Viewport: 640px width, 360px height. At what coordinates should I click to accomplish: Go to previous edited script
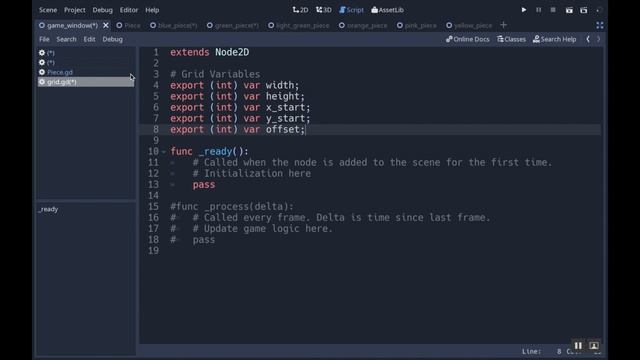tap(588, 39)
